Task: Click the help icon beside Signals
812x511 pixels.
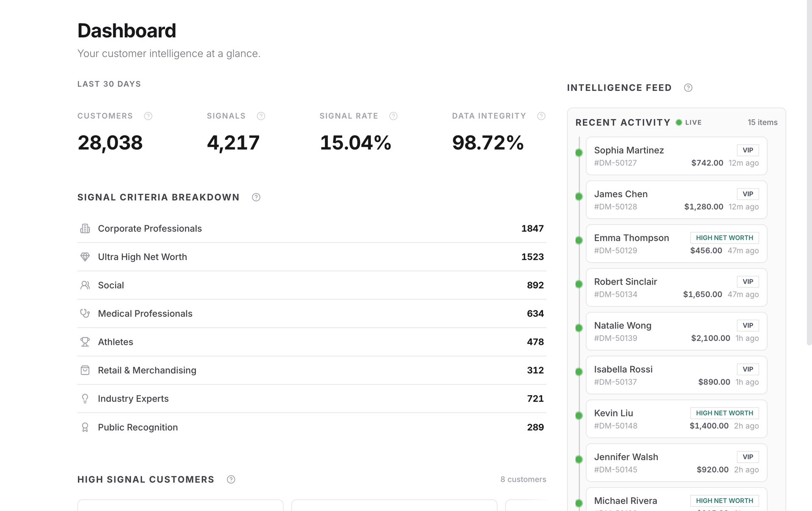Action: coord(261,116)
